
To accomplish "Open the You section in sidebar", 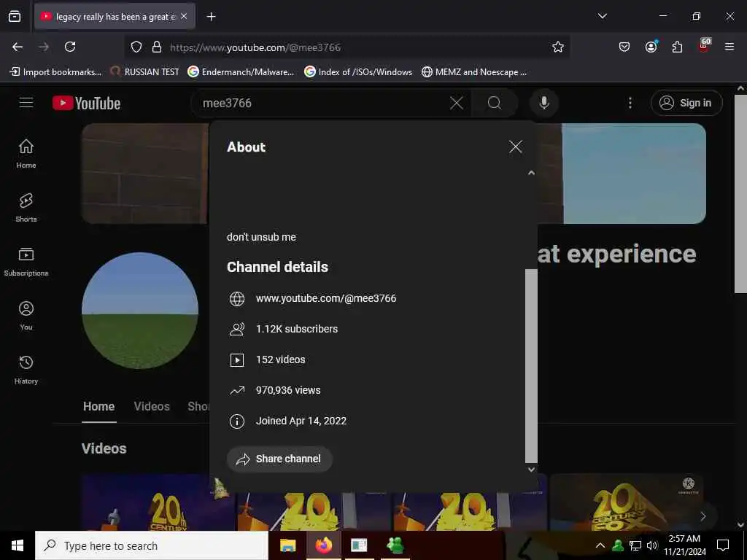I will click(26, 315).
